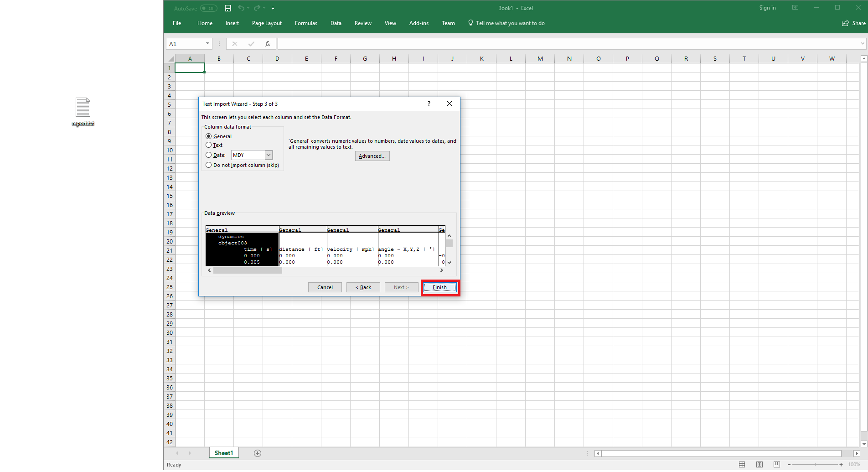Open the File menu

pos(177,23)
